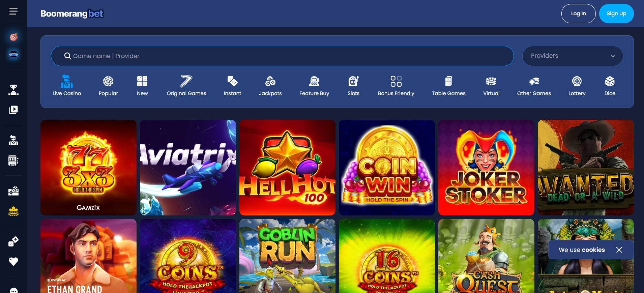The height and width of the screenshot is (293, 644).
Task: Open the Jackpots category
Action: tap(270, 86)
